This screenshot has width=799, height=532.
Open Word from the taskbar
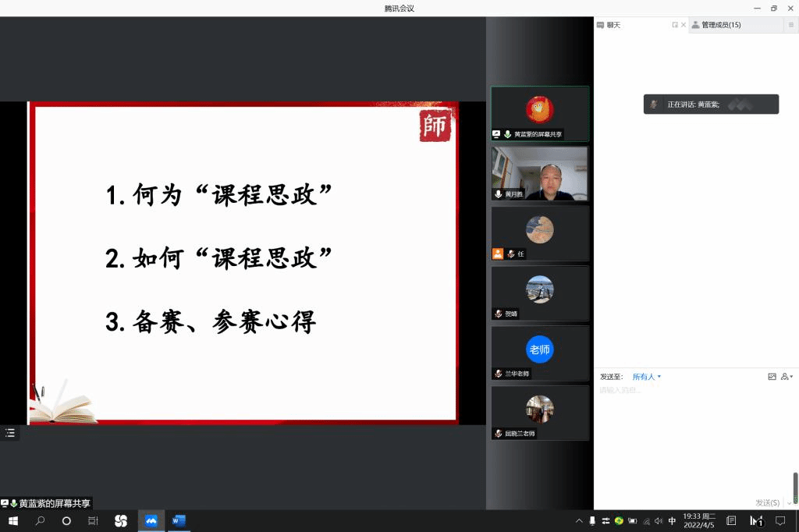point(179,520)
